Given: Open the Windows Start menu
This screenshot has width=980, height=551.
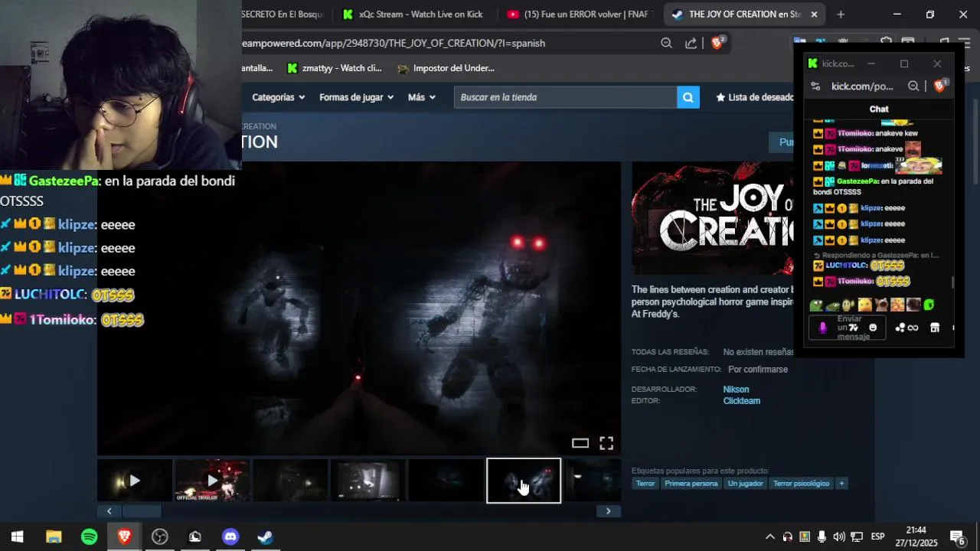Looking at the screenshot, I should tap(18, 536).
